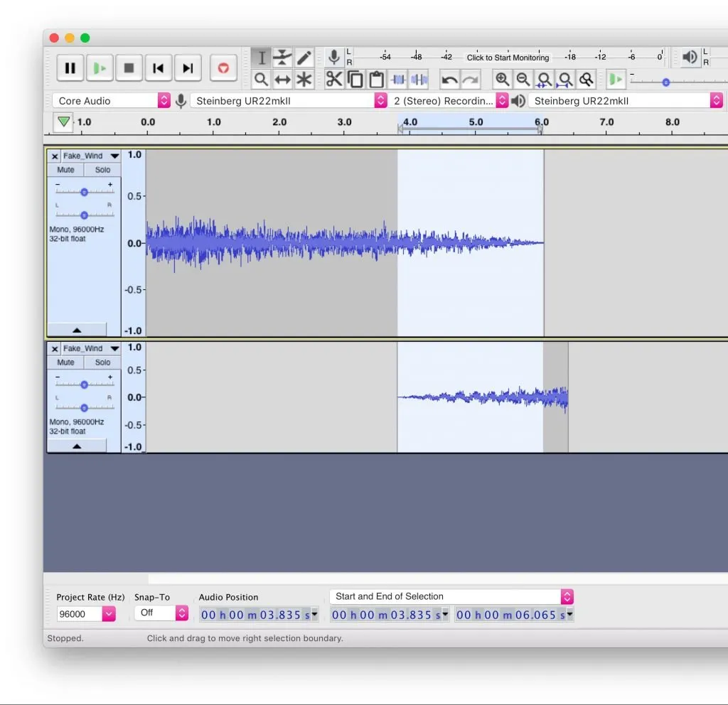Open the 2 (Stereo) Recording channels dropdown
Image resolution: width=728 pixels, height=705 pixels.
(449, 101)
